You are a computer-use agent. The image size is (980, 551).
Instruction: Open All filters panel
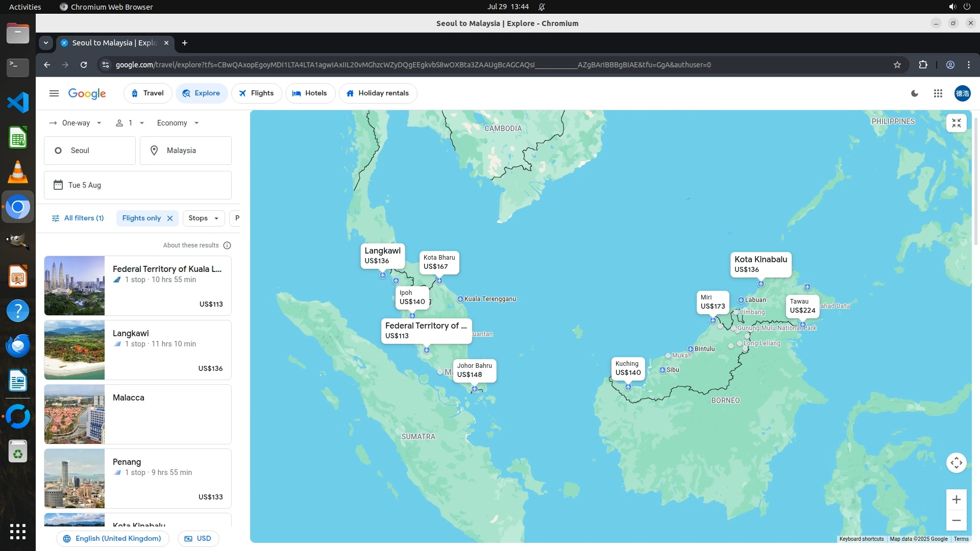point(78,218)
